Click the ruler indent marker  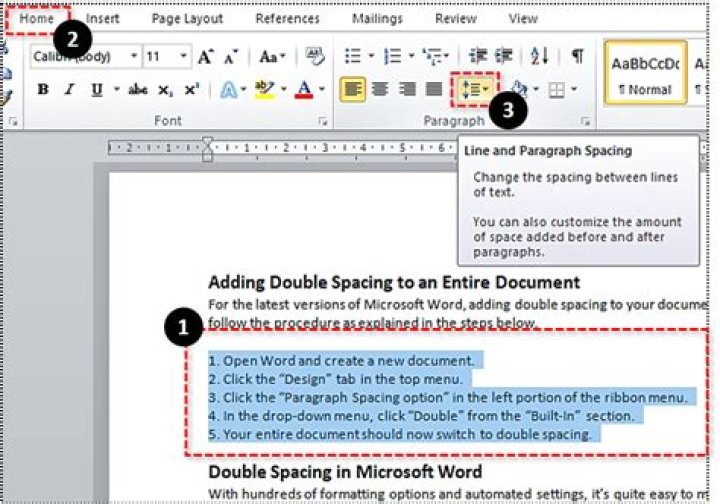click(208, 148)
